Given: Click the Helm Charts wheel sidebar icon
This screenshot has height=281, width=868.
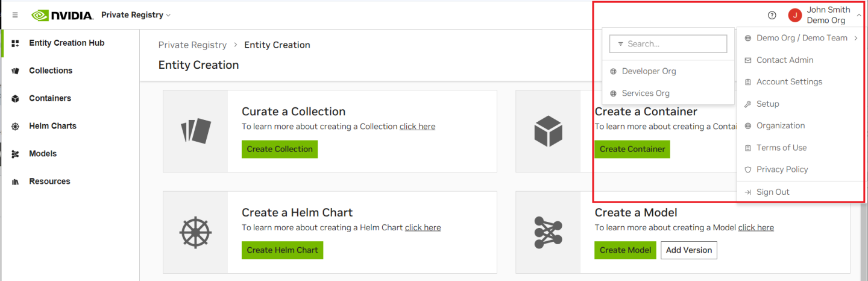Looking at the screenshot, I should point(15,126).
